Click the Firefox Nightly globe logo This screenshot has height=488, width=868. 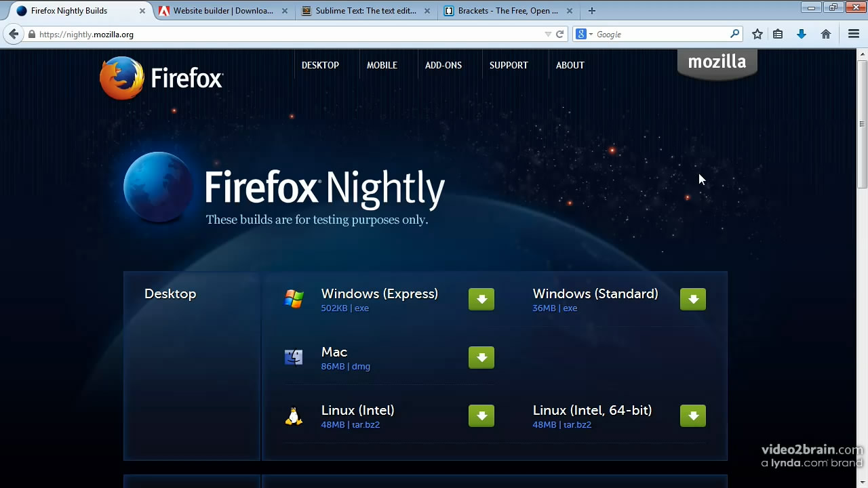[x=159, y=187]
